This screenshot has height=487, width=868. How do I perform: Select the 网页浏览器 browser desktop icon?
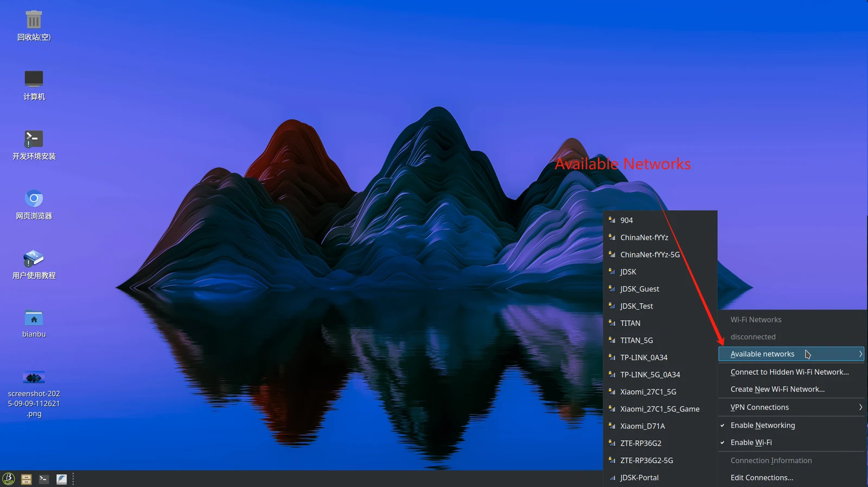coord(34,204)
